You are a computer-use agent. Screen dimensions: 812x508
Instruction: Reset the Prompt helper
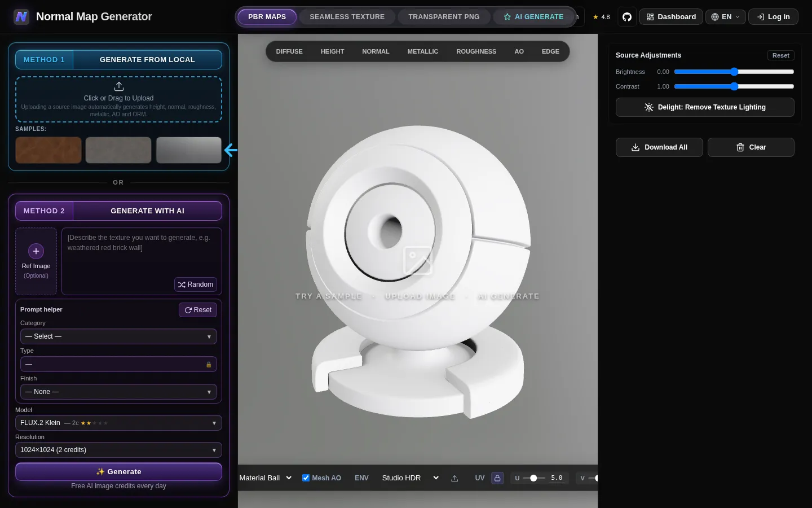pos(198,310)
